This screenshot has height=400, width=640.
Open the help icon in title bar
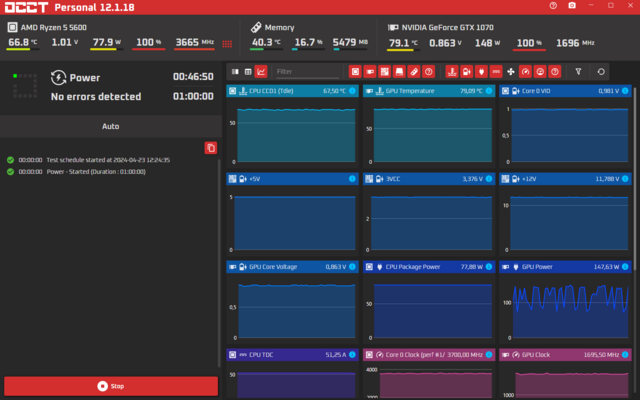555,7
